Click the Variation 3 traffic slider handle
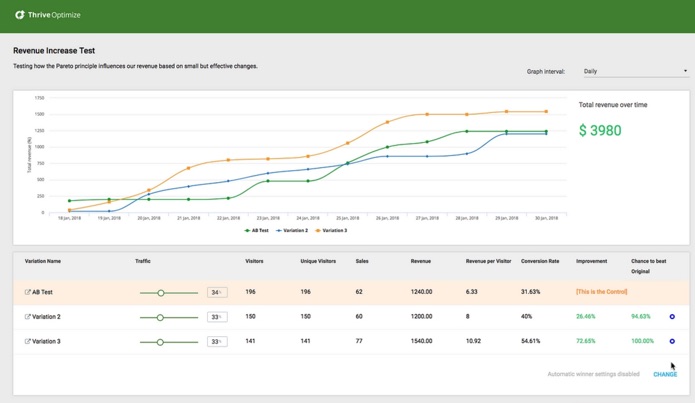 [x=160, y=342]
